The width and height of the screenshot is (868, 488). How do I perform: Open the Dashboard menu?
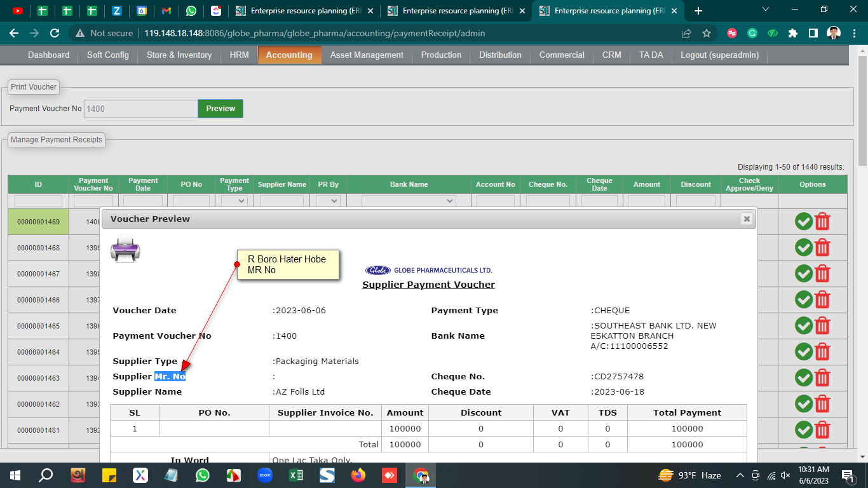49,55
